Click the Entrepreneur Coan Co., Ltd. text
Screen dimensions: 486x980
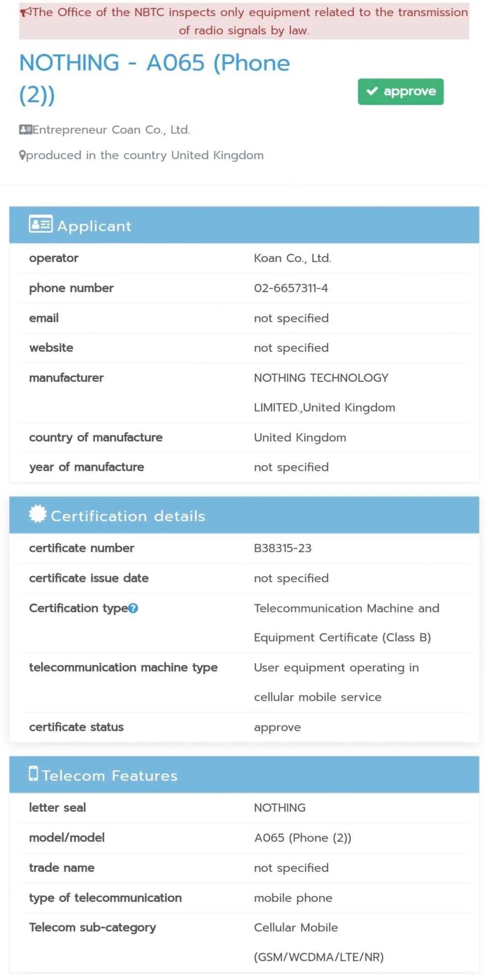pyautogui.click(x=111, y=130)
